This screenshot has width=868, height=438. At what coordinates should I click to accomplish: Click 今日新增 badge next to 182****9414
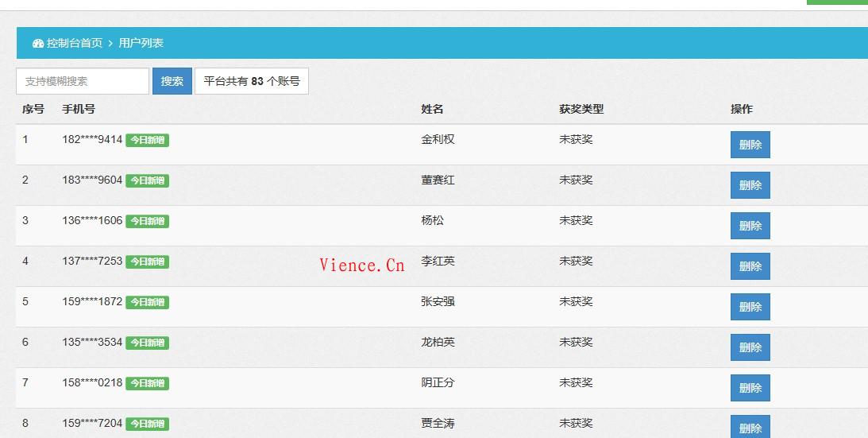pyautogui.click(x=147, y=141)
